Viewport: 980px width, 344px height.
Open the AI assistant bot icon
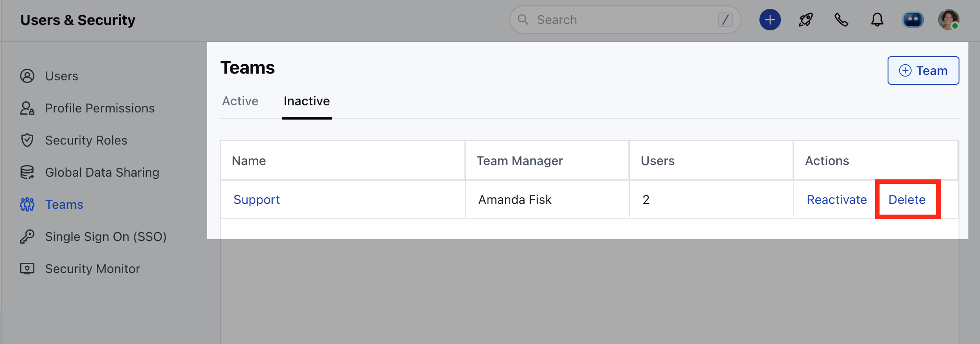tap(913, 20)
